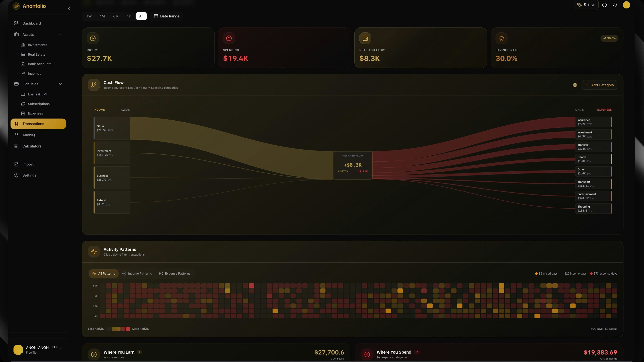Switch to Expense Patterns tab

click(175, 274)
